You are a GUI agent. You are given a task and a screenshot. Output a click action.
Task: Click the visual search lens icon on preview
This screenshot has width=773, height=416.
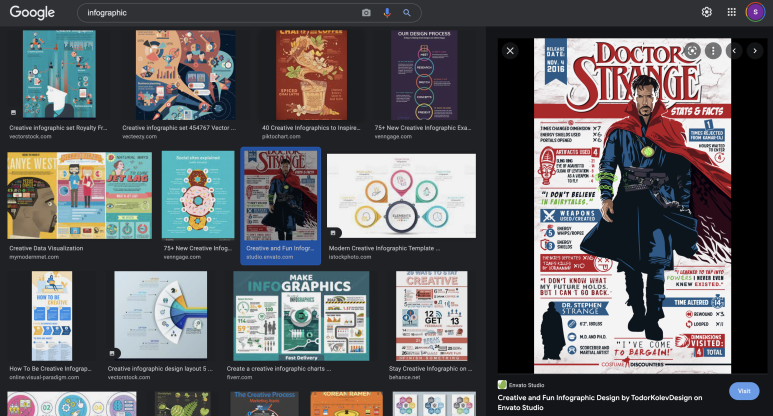click(692, 50)
